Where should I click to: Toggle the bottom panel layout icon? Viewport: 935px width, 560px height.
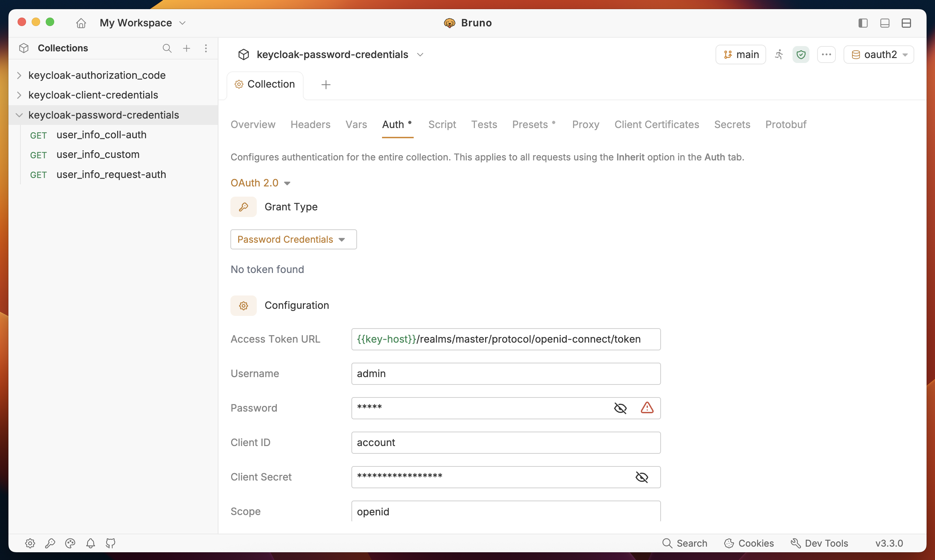point(885,23)
